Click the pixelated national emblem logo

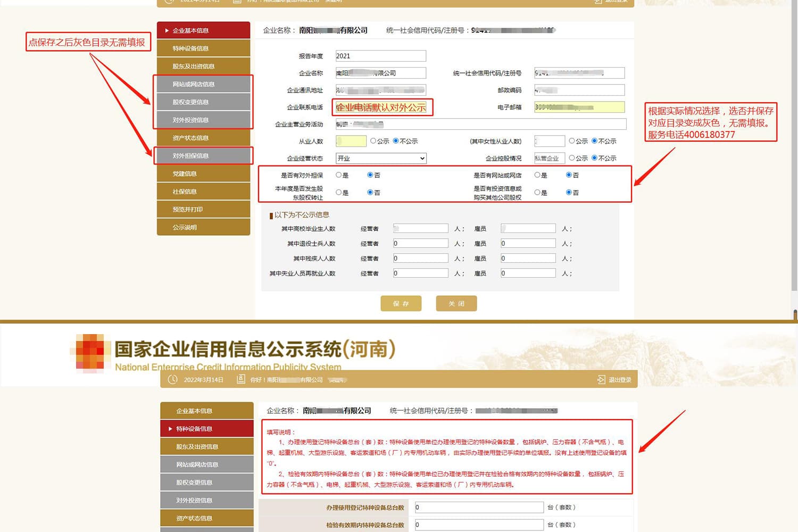[89, 352]
